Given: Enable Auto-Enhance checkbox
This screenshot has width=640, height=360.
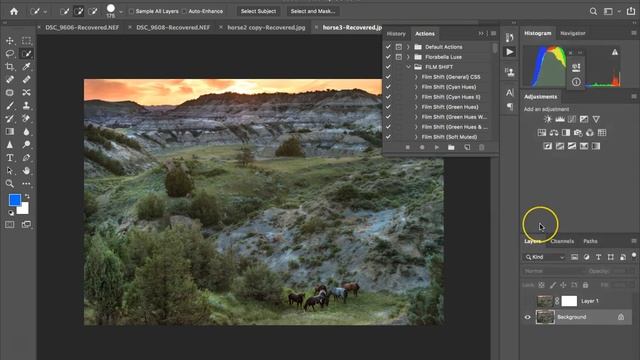Looking at the screenshot, I should (184, 11).
